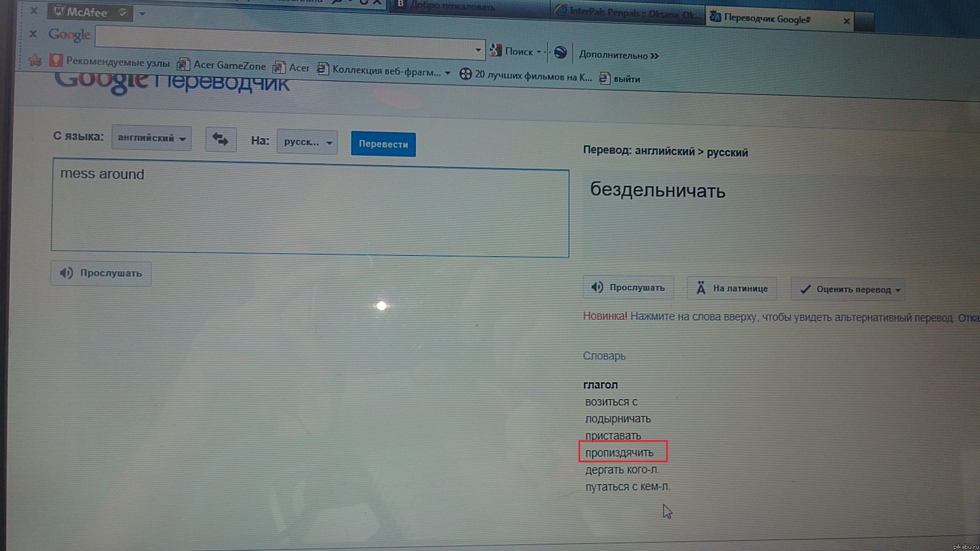Click the McAfee toolbar shield icon
Viewport: 980px width, 551px height.
(59, 11)
